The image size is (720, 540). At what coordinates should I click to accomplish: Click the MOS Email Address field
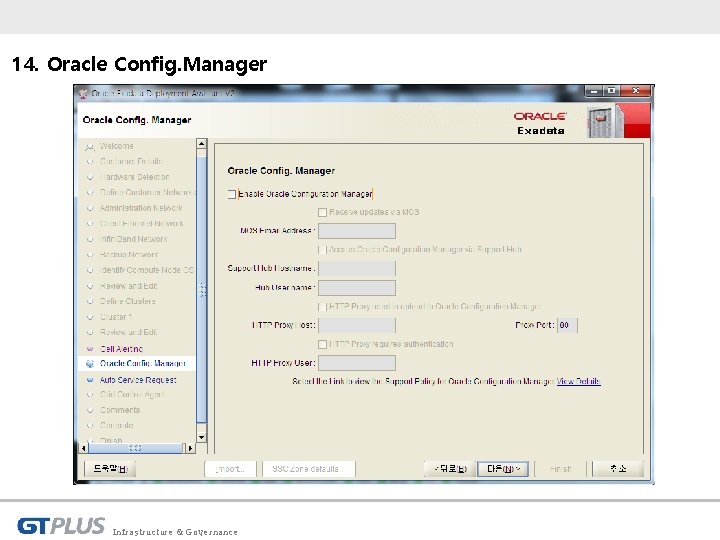click(x=357, y=231)
